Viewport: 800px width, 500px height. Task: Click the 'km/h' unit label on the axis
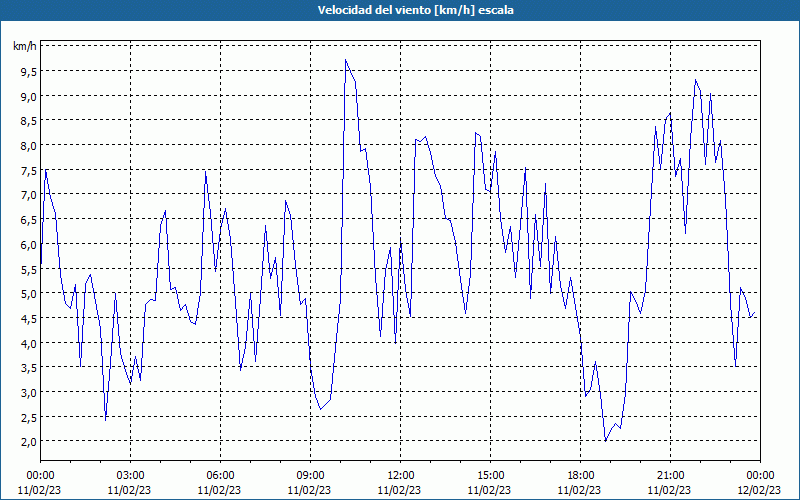click(25, 46)
